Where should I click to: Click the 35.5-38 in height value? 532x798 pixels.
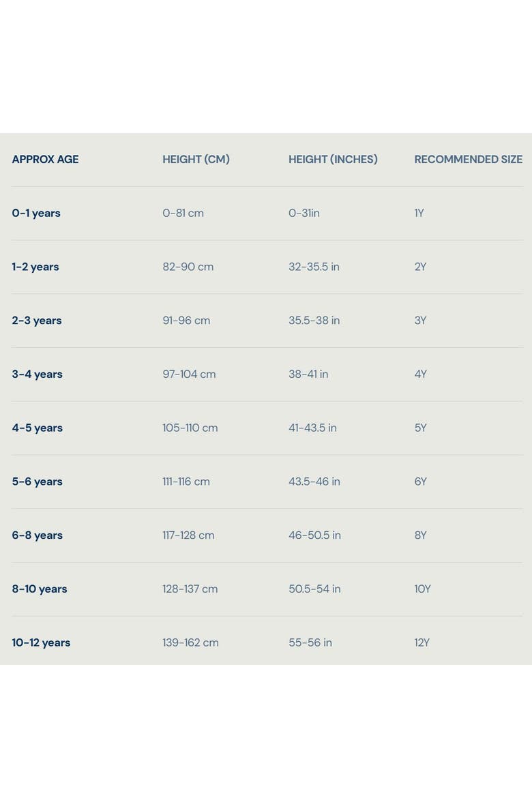tap(314, 321)
